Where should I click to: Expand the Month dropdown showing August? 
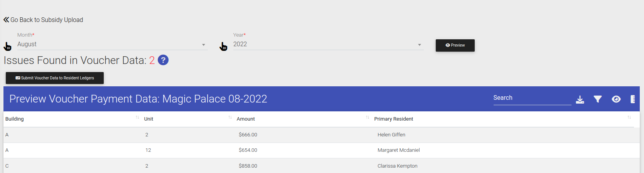pyautogui.click(x=112, y=44)
